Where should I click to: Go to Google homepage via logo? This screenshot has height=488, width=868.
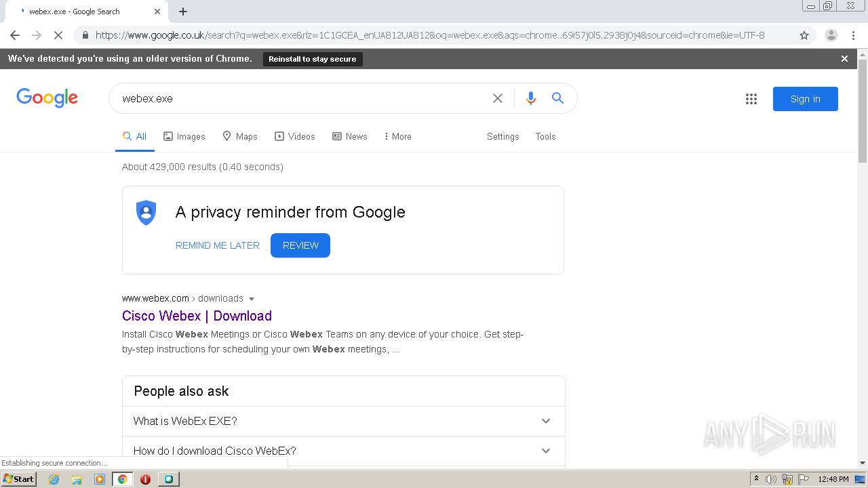pyautogui.click(x=47, y=98)
